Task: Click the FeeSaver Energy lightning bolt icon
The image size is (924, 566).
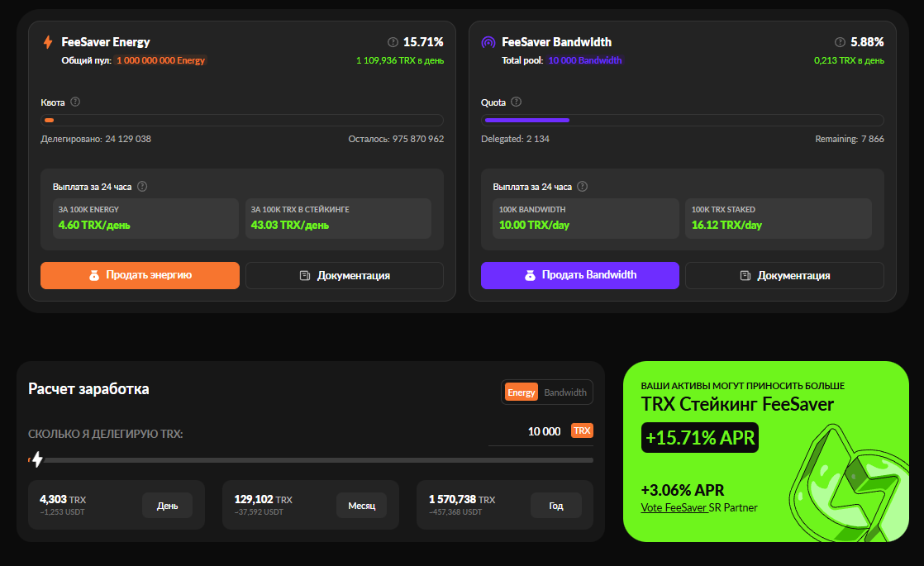Action: (x=47, y=42)
